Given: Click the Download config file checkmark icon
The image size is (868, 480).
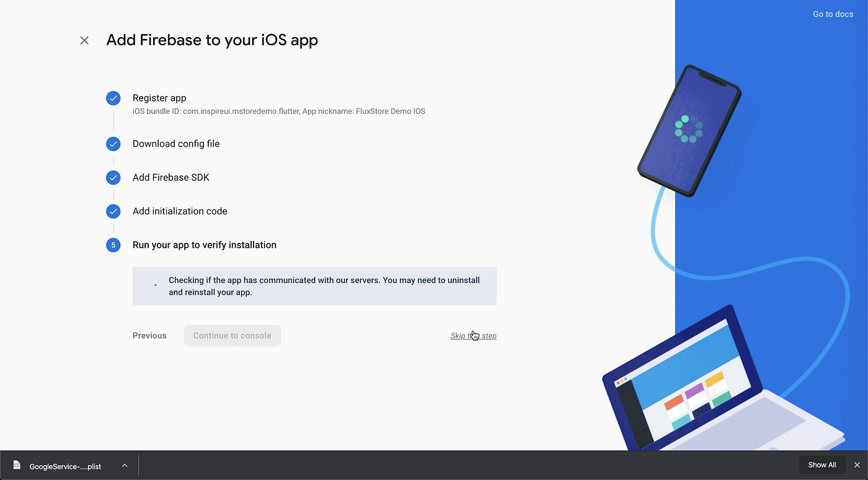Looking at the screenshot, I should [x=113, y=144].
